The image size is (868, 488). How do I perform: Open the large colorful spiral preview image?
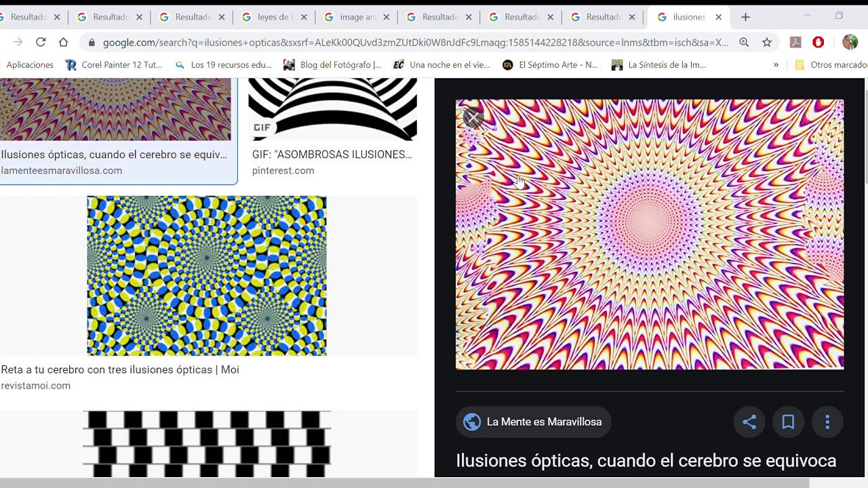650,235
